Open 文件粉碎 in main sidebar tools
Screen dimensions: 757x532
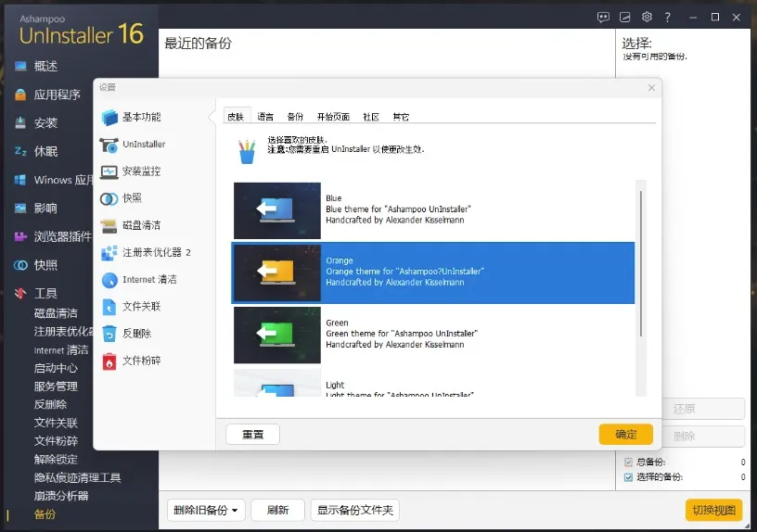tap(56, 441)
